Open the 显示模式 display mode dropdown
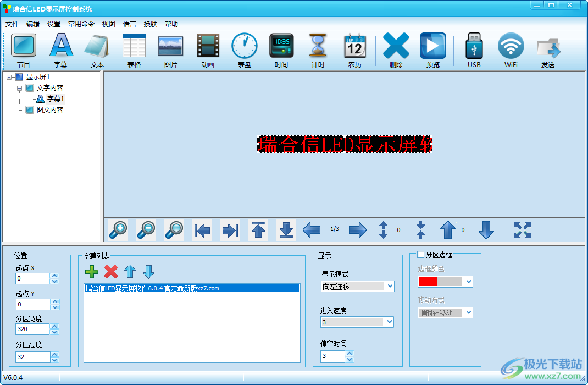 point(390,286)
